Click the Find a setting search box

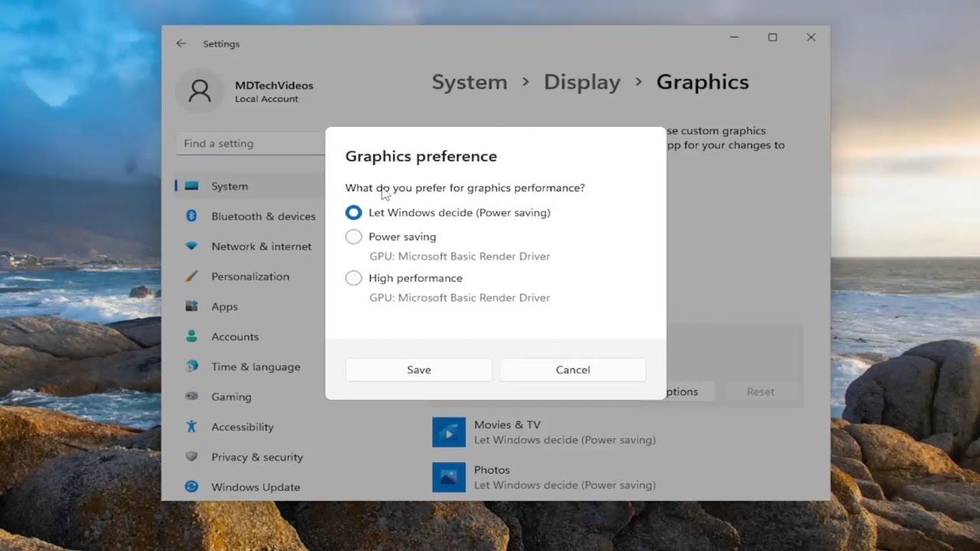(x=250, y=143)
